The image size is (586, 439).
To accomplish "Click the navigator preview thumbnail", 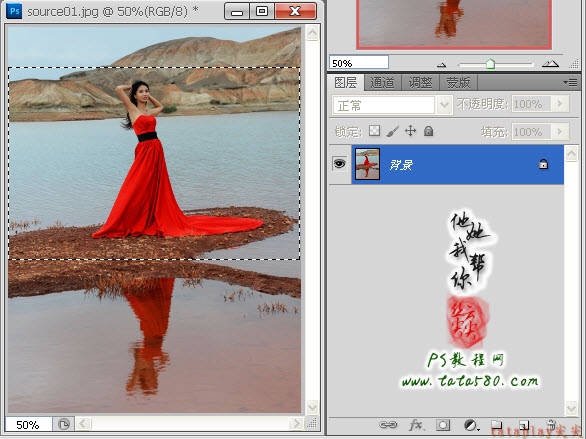I will point(454,24).
